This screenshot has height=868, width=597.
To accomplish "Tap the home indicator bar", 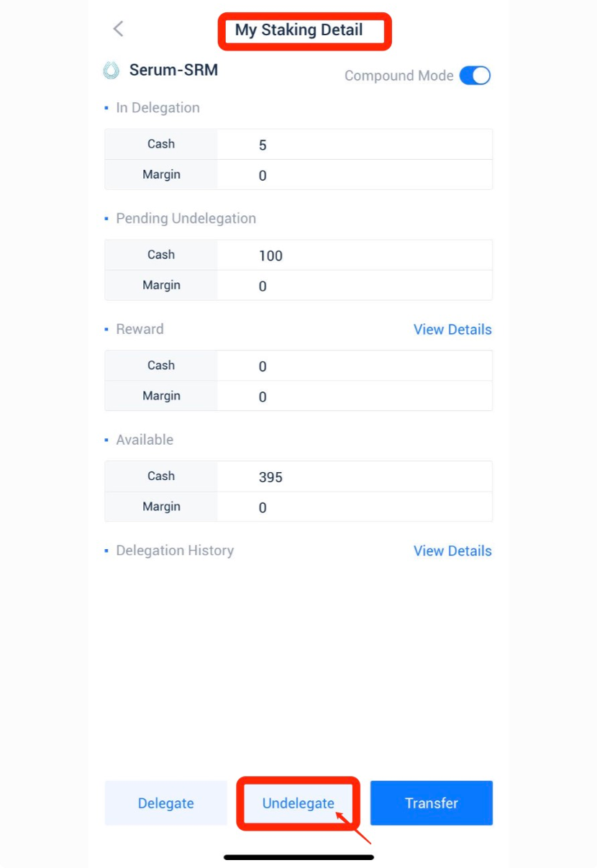I will [x=298, y=857].
